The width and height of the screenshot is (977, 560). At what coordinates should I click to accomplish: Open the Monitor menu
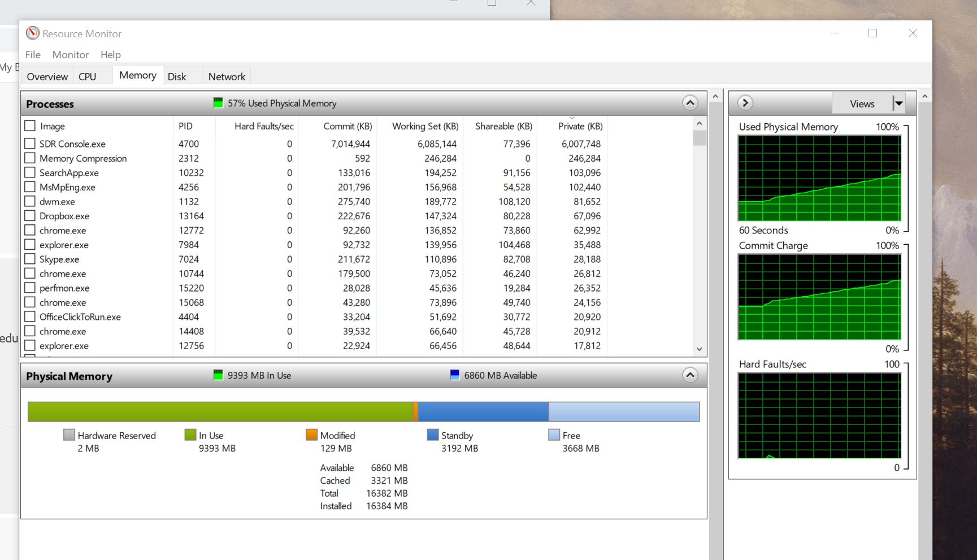tap(70, 55)
